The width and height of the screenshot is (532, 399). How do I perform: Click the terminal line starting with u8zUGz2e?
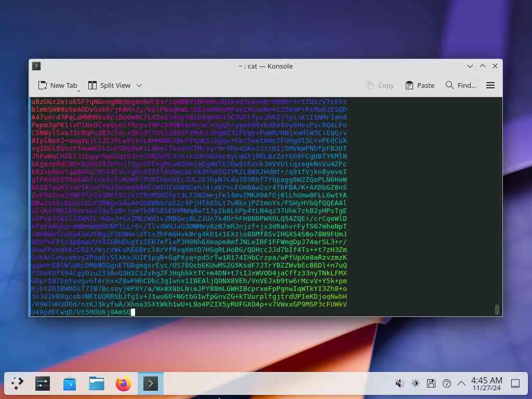click(189, 102)
